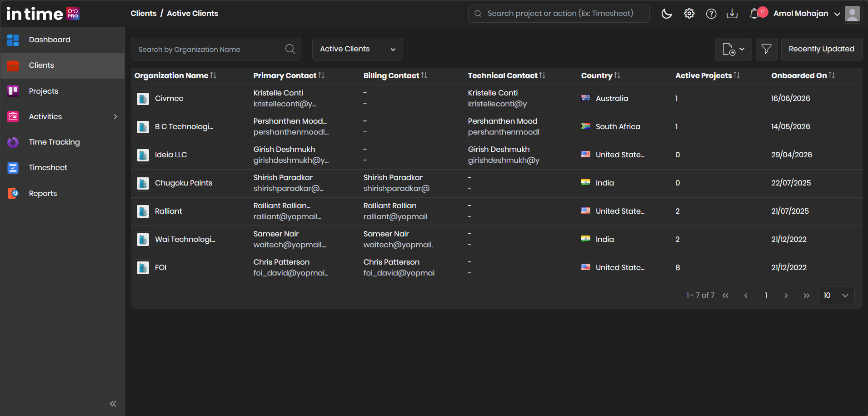This screenshot has height=416, width=868.
Task: Click Clients breadcrumb link
Action: pos(144,14)
